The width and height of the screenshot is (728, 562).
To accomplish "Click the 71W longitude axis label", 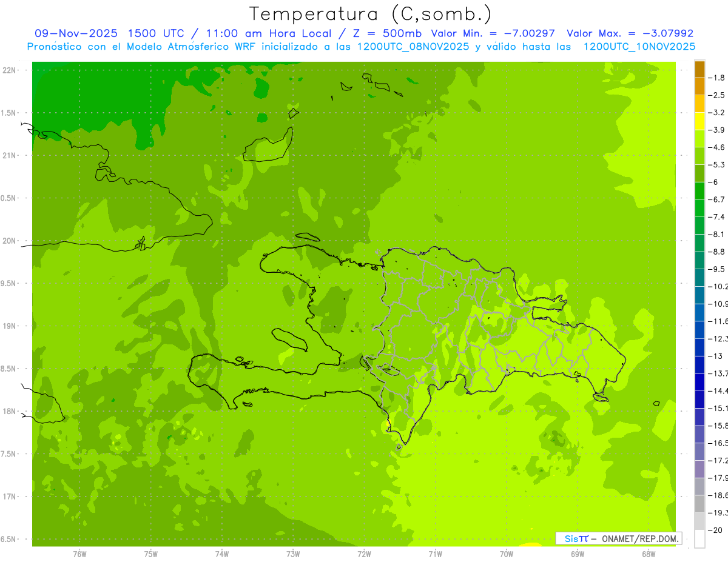I will coord(435,554).
